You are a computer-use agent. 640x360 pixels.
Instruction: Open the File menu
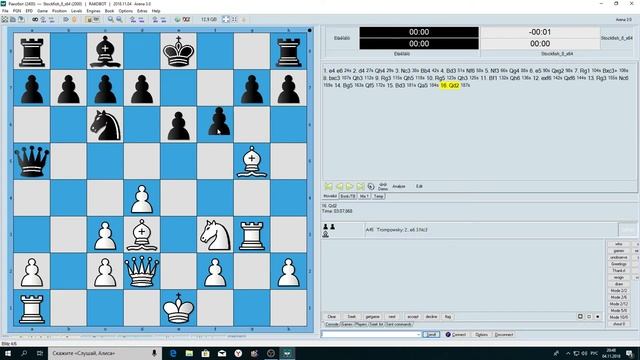5,11
